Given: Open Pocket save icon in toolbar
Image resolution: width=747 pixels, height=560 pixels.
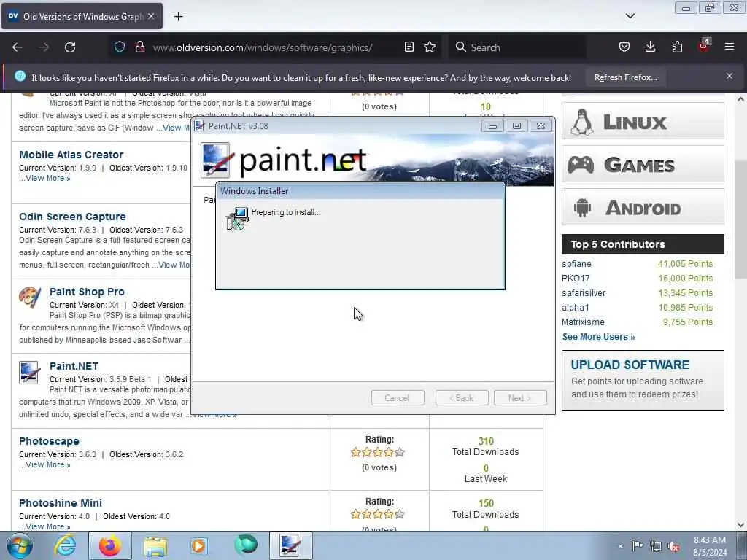Looking at the screenshot, I should (x=624, y=47).
